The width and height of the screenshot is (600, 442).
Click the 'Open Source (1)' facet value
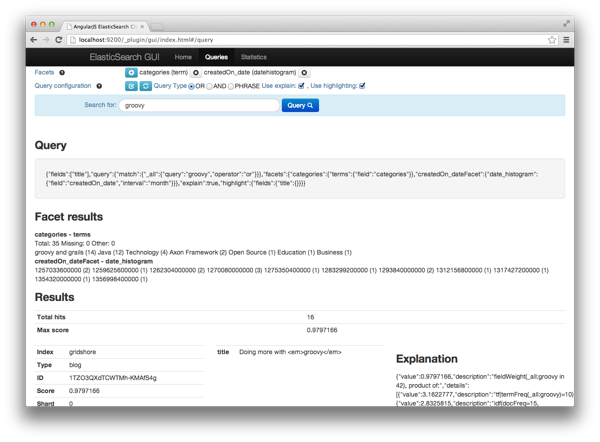tap(252, 253)
